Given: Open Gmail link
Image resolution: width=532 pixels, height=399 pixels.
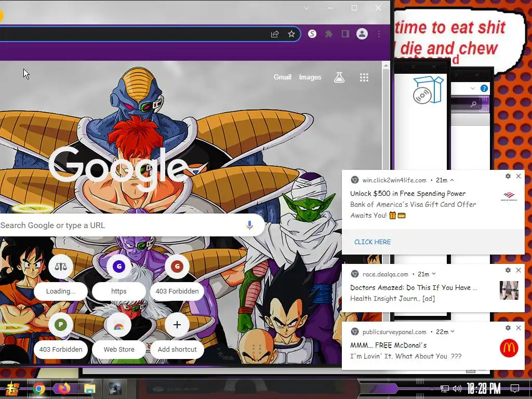Looking at the screenshot, I should click(283, 77).
